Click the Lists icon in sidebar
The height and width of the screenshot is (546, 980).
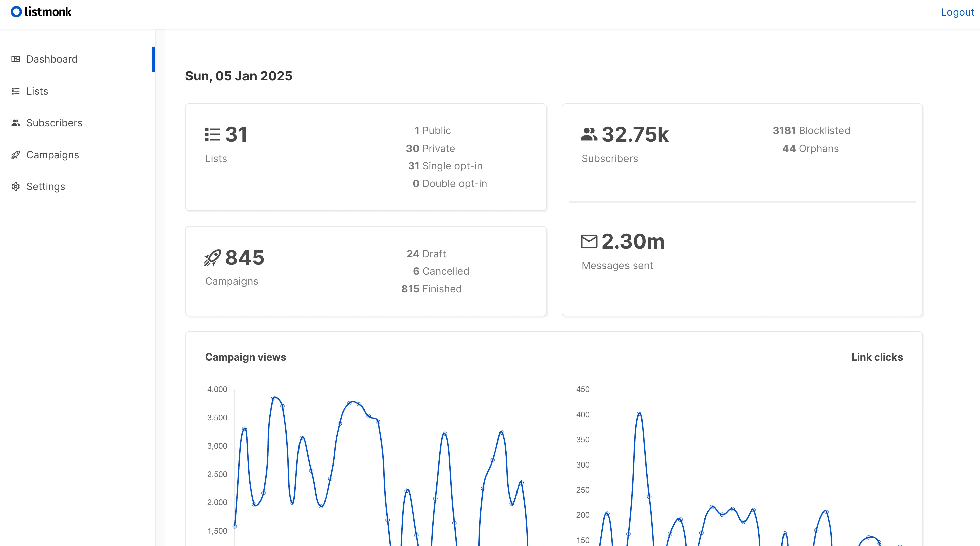coord(15,91)
